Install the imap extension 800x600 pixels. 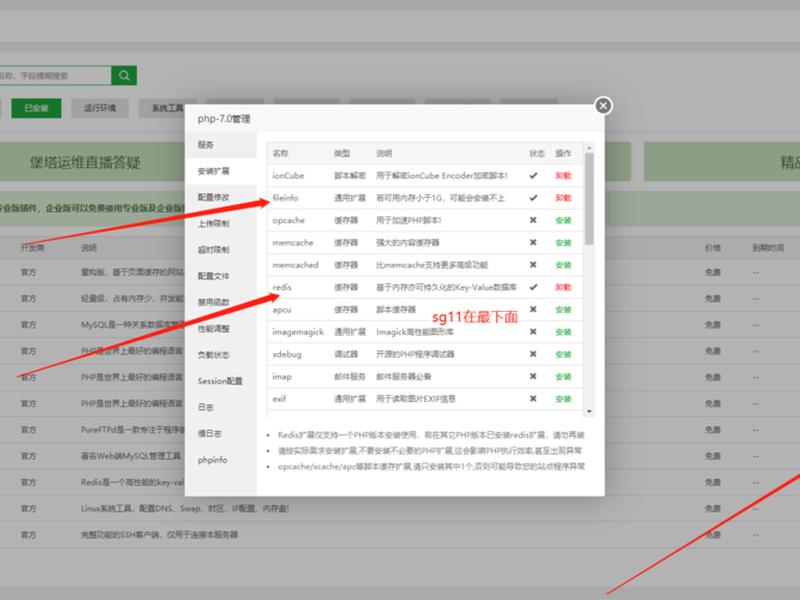(563, 377)
